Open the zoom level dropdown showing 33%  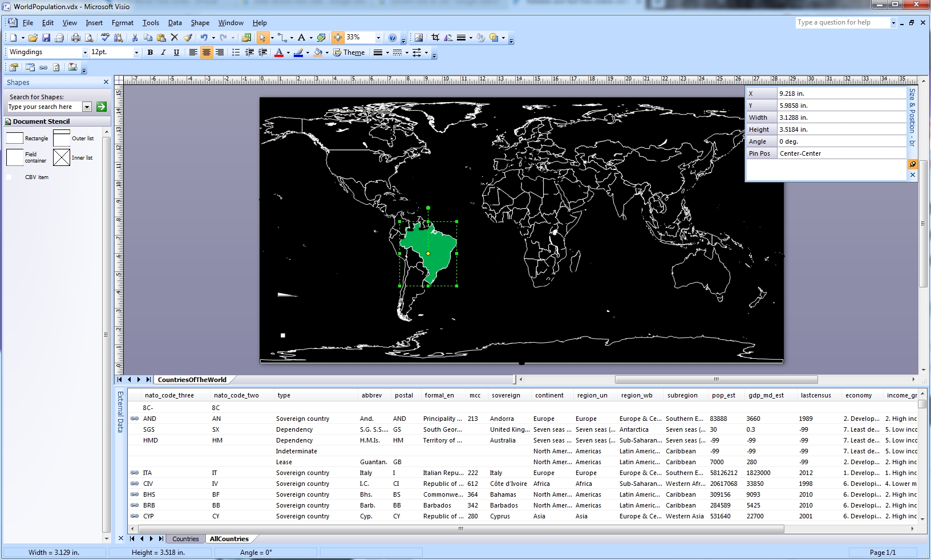378,38
